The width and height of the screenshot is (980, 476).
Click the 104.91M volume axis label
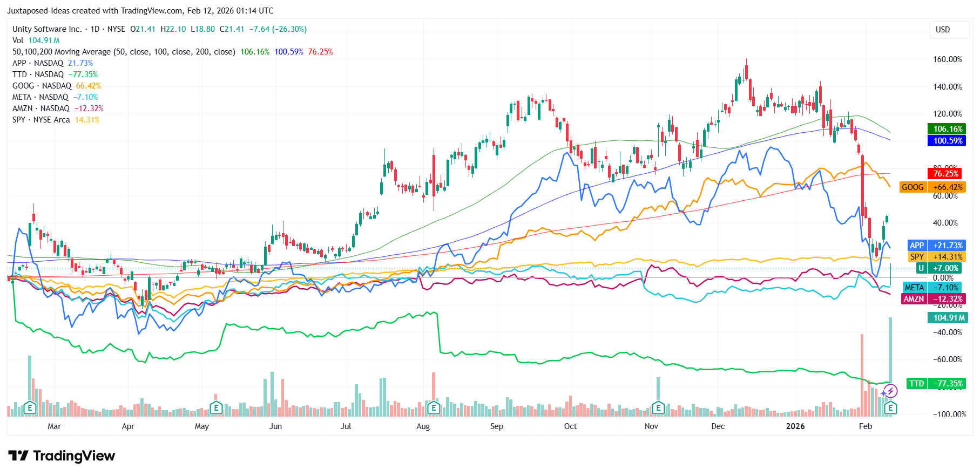[947, 318]
